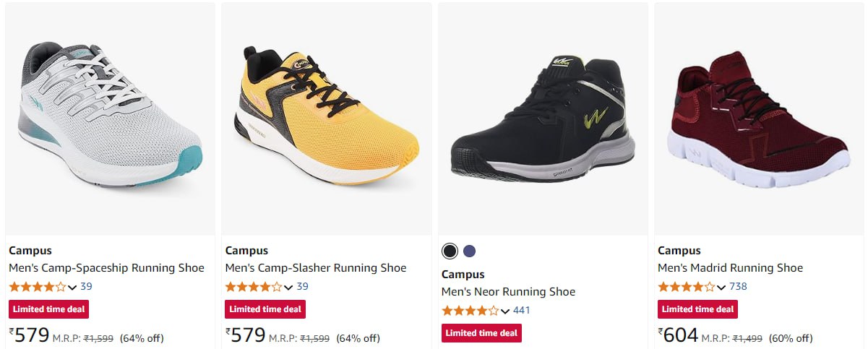The height and width of the screenshot is (349, 868).
Task: Expand rating dropdown for Neor shoe
Action: (504, 311)
